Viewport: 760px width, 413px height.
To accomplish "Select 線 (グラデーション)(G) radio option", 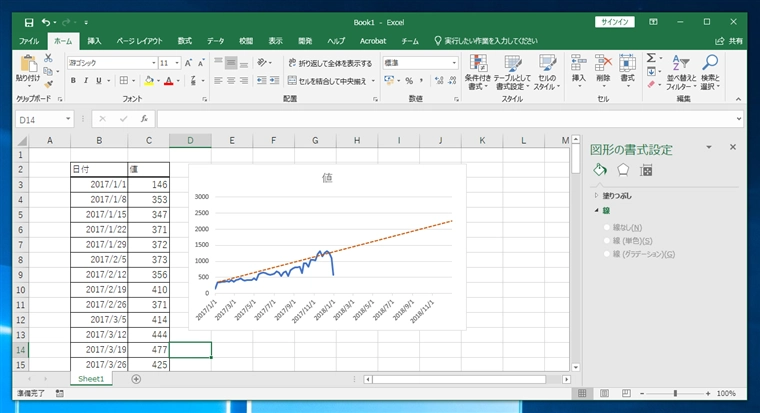I will (x=609, y=254).
